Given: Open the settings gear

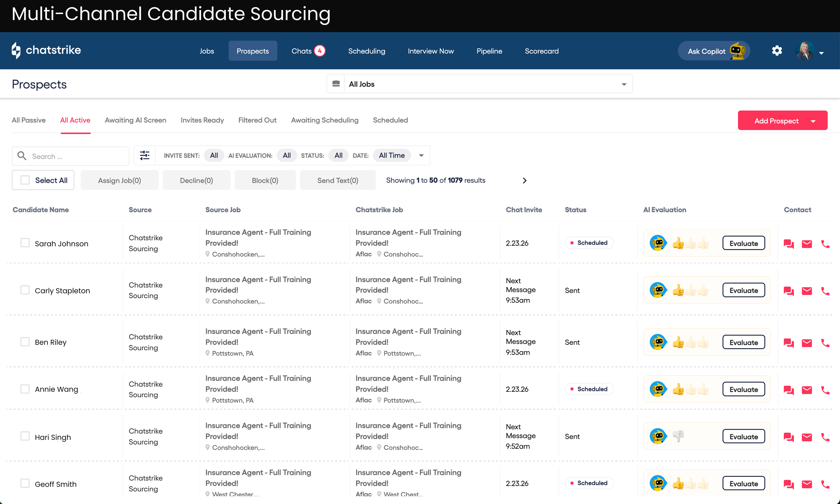Looking at the screenshot, I should pyautogui.click(x=777, y=51).
